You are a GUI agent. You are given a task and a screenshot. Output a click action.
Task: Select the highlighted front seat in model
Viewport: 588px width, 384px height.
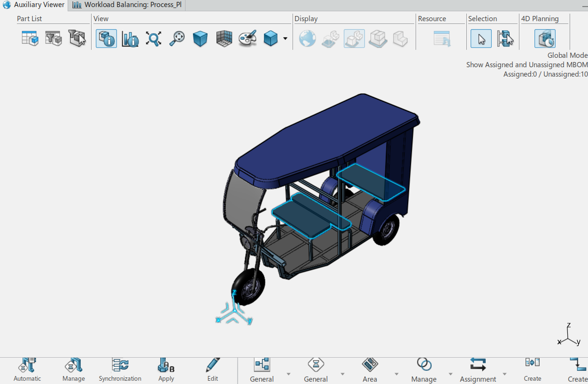click(x=310, y=215)
